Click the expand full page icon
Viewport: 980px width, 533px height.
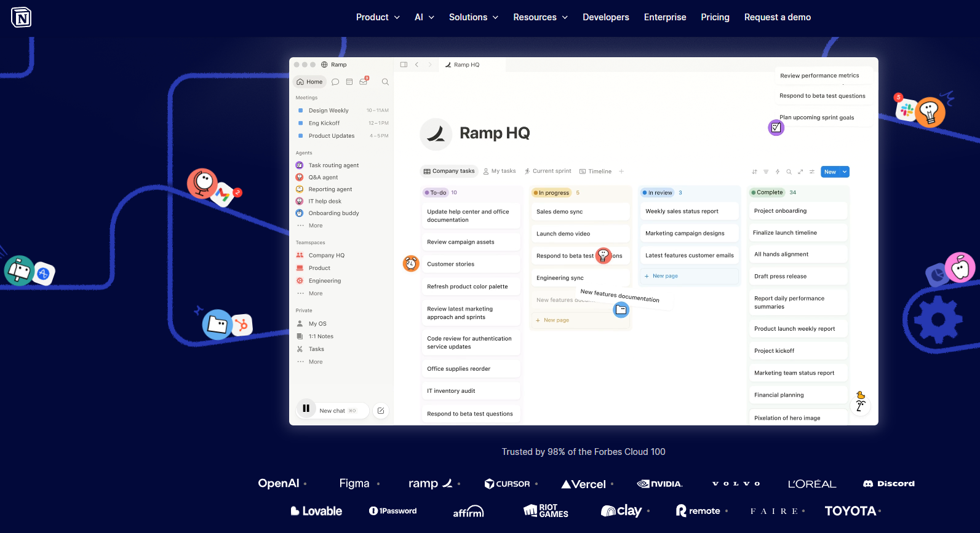[800, 172]
